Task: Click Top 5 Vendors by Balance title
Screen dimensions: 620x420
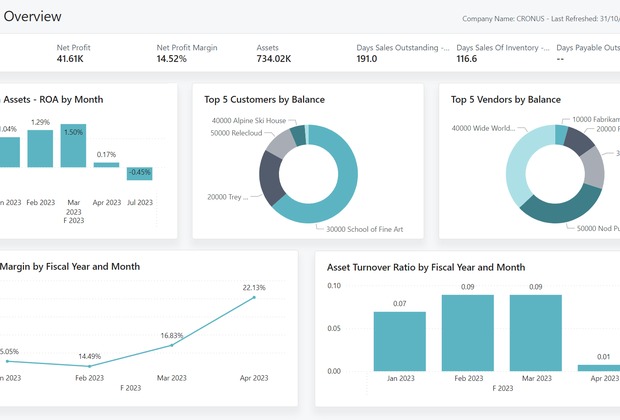Action: [x=506, y=99]
